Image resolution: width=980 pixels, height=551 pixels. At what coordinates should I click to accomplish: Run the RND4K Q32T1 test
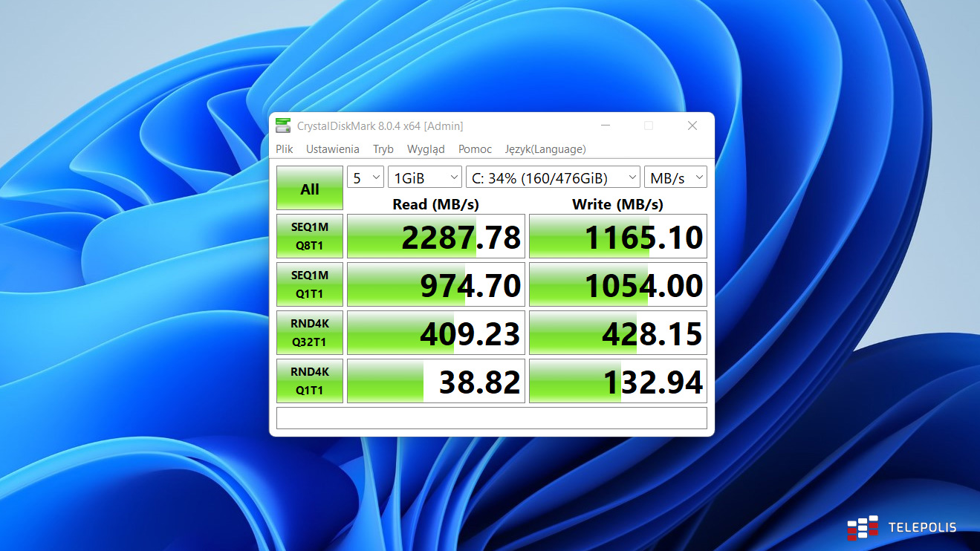point(310,333)
